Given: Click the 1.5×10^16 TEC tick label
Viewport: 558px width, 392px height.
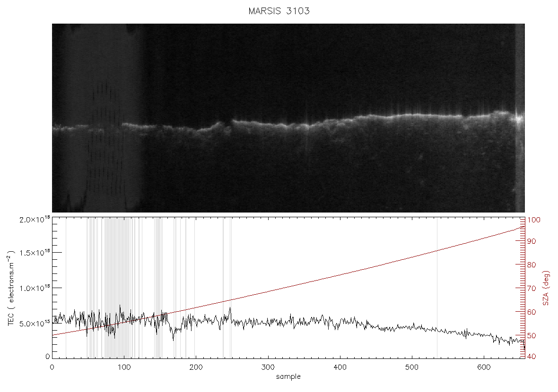Looking at the screenshot, I should [x=35, y=252].
